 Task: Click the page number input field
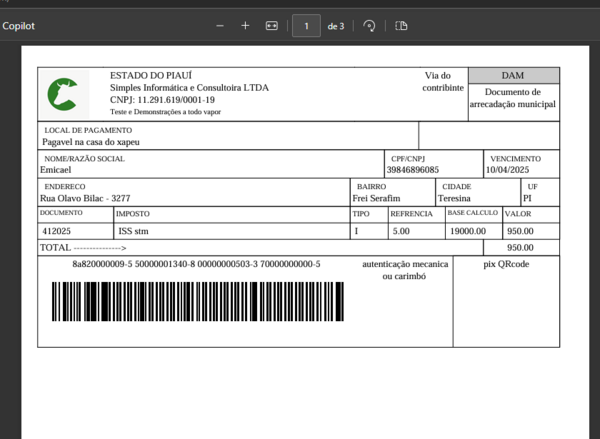pos(306,26)
